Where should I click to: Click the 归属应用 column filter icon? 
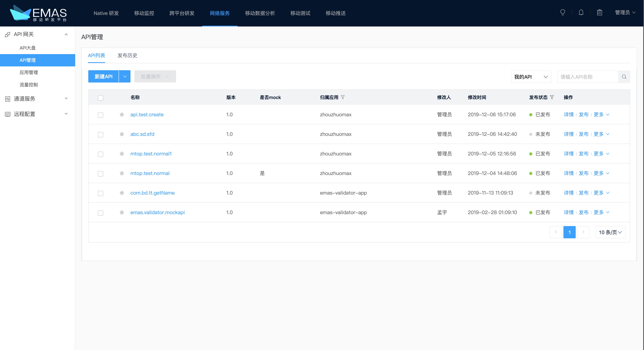pyautogui.click(x=343, y=97)
